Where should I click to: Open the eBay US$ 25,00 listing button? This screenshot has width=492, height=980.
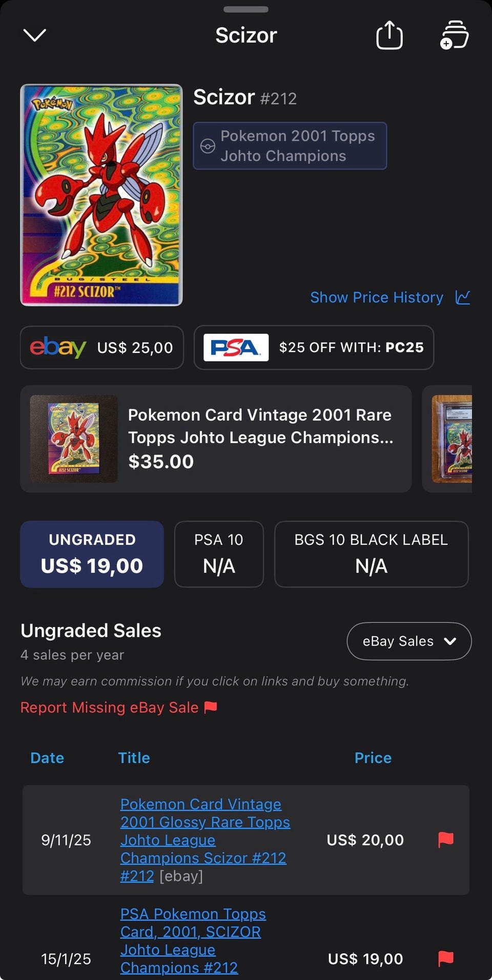pyautogui.click(x=102, y=347)
